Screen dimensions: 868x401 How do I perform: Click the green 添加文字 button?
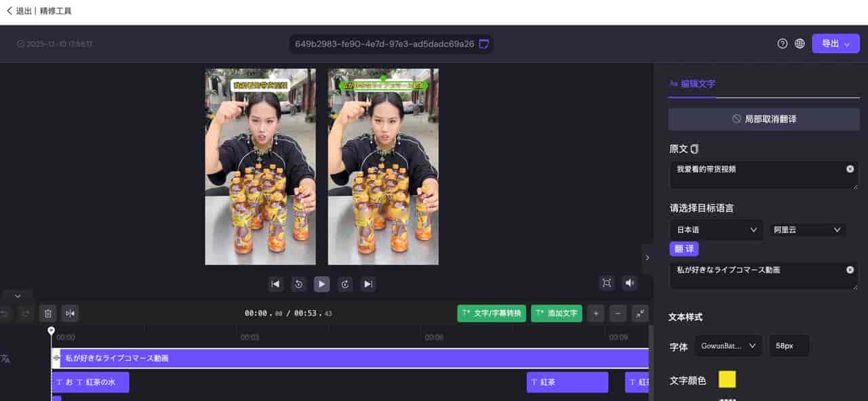click(556, 313)
